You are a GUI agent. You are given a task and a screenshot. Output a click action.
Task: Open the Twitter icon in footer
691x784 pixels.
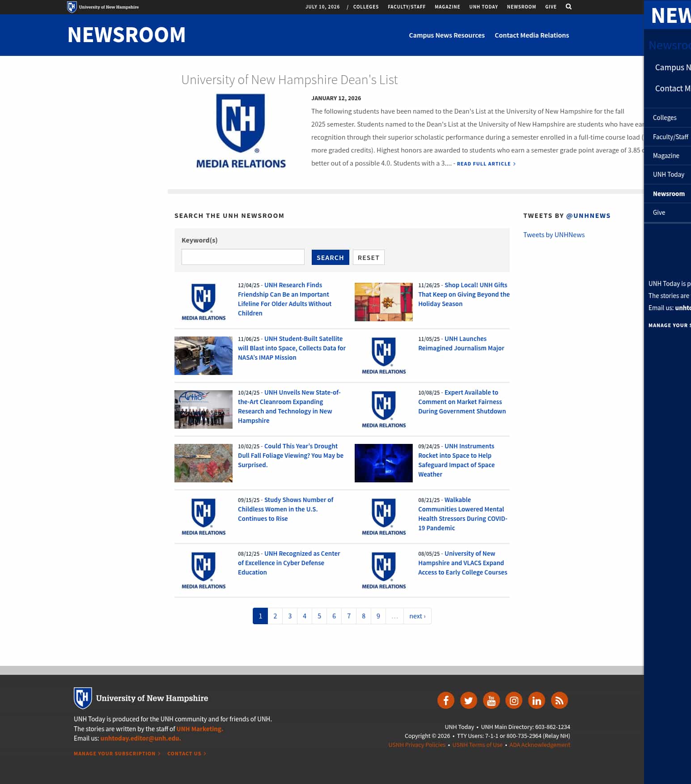coord(468,700)
